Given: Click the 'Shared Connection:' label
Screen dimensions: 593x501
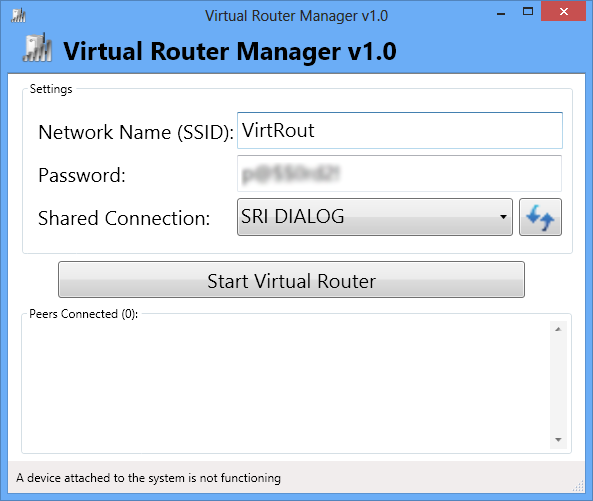Looking at the screenshot, I should click(124, 219).
